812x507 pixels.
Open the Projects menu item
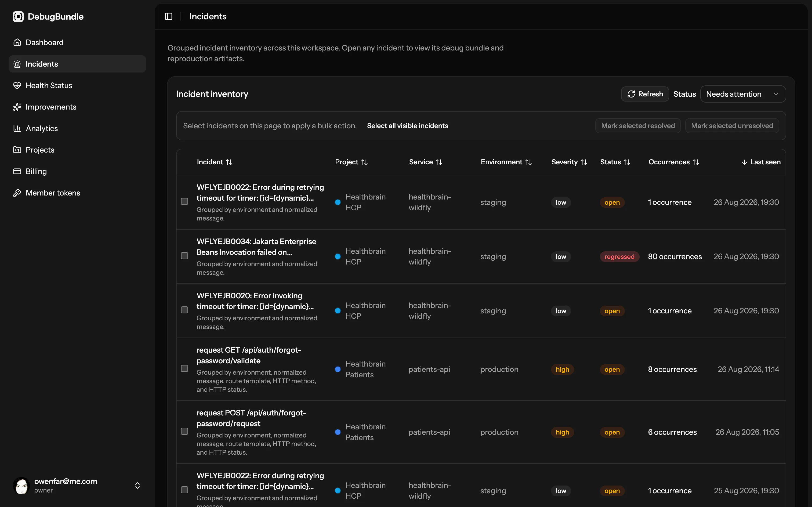coord(77,150)
